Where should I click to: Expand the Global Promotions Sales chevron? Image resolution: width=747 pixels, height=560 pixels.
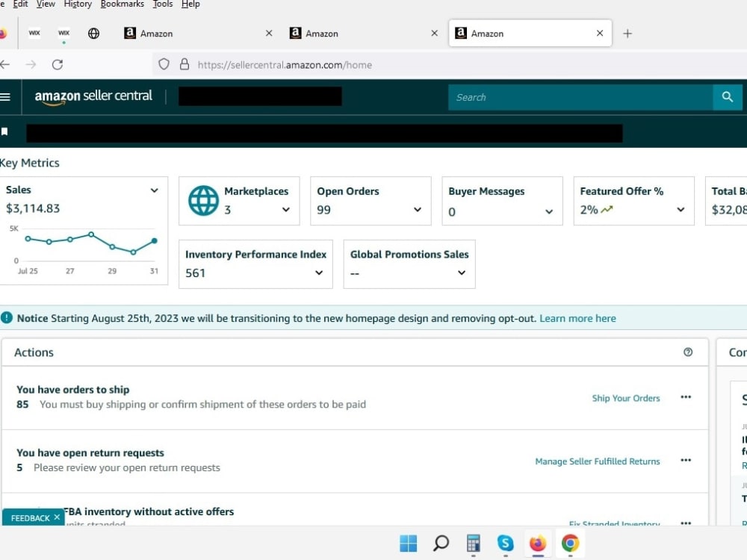click(461, 273)
